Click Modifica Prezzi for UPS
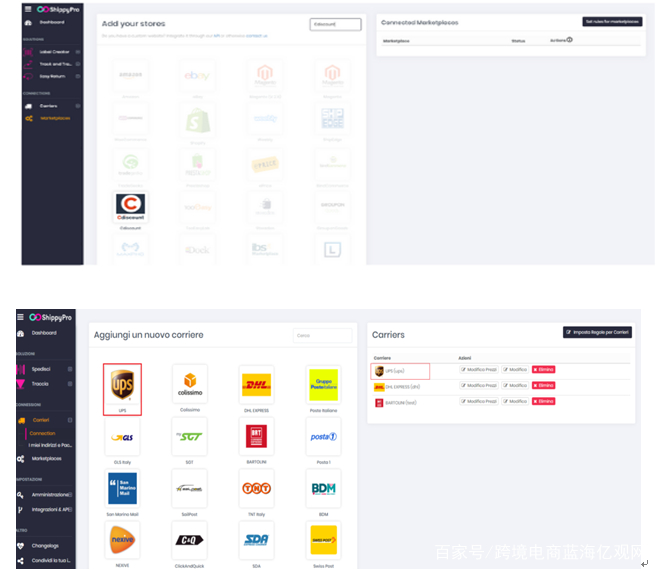 pyautogui.click(x=479, y=369)
